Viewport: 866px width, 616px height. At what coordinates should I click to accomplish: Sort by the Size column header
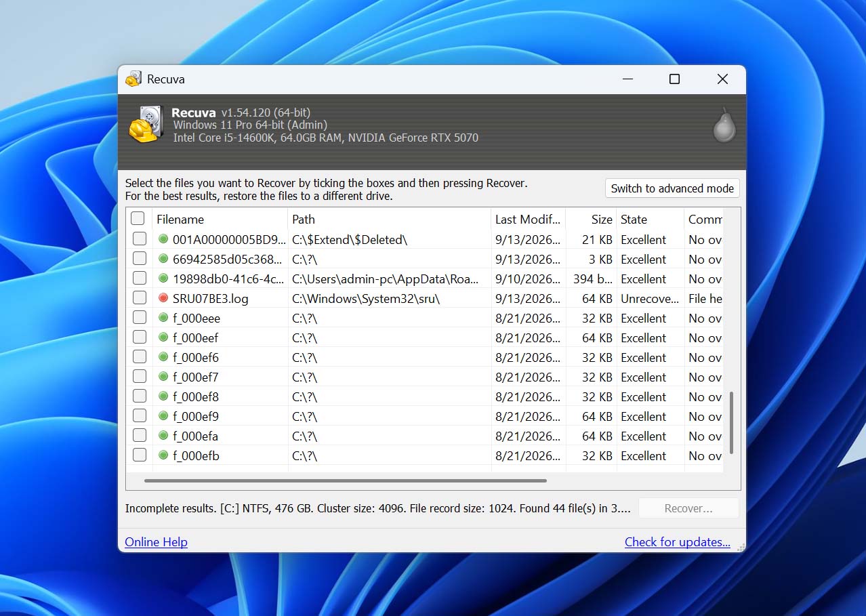click(x=592, y=219)
